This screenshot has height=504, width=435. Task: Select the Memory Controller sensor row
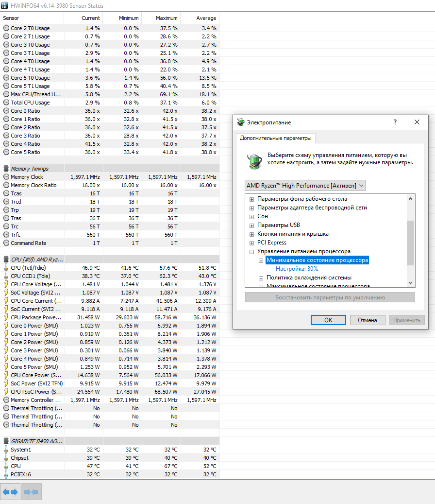110,400
